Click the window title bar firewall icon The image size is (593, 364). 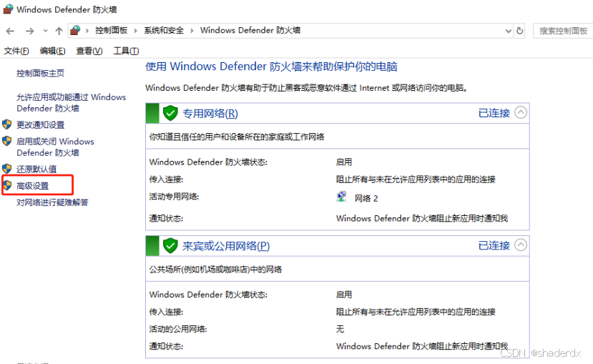click(x=8, y=9)
